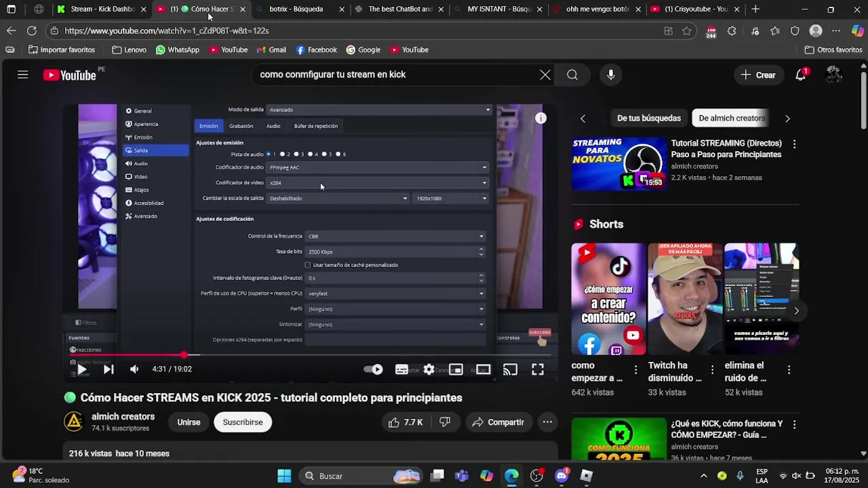Viewport: 868px width, 488px height.
Task: Open options for the elimina el ruido short
Action: point(789,369)
